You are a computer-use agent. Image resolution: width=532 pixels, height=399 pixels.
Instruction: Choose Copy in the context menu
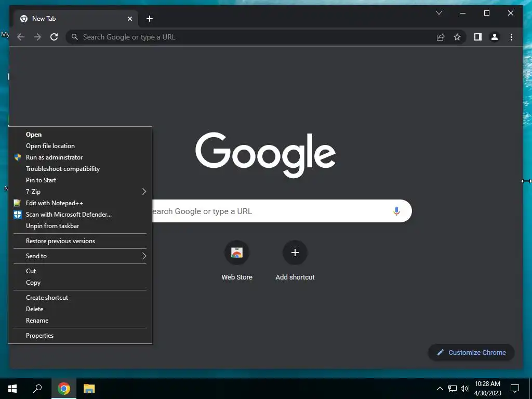coord(80,283)
